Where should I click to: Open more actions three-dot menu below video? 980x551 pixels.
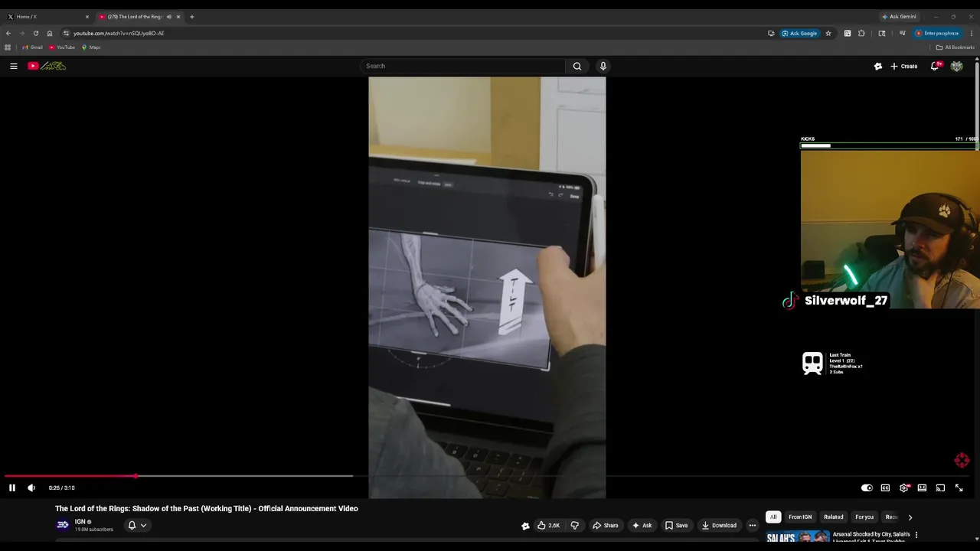753,525
